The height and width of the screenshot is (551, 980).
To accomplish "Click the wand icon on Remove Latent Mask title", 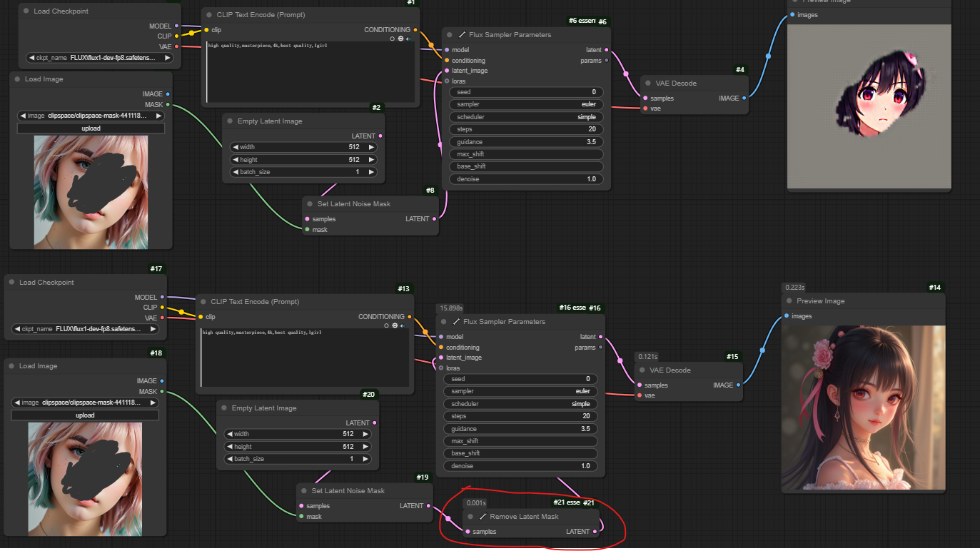I will (x=483, y=516).
